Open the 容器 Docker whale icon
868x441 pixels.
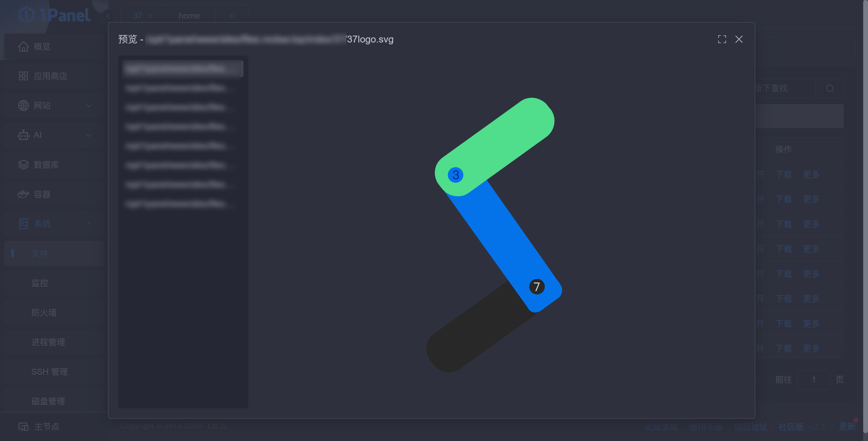(23, 194)
